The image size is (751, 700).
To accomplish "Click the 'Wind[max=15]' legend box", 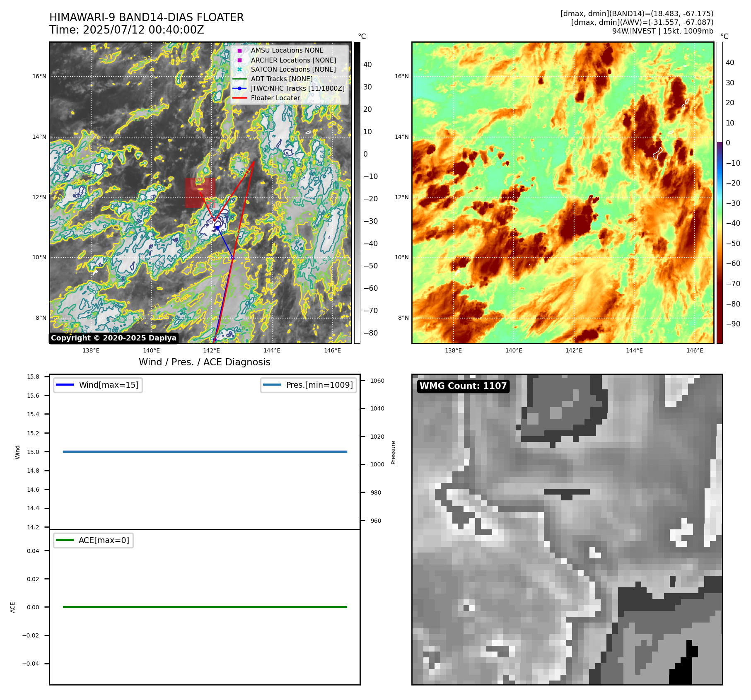I will [98, 385].
